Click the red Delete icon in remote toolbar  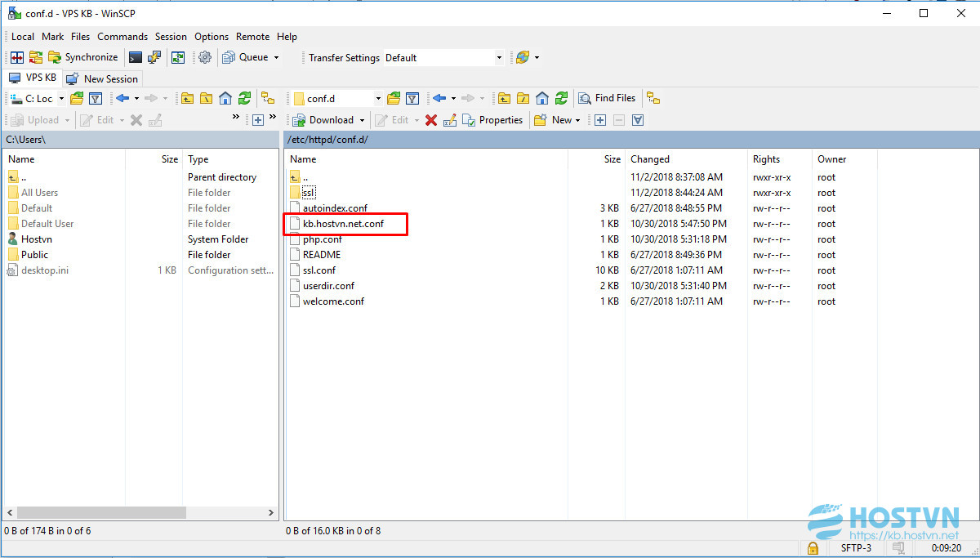431,119
